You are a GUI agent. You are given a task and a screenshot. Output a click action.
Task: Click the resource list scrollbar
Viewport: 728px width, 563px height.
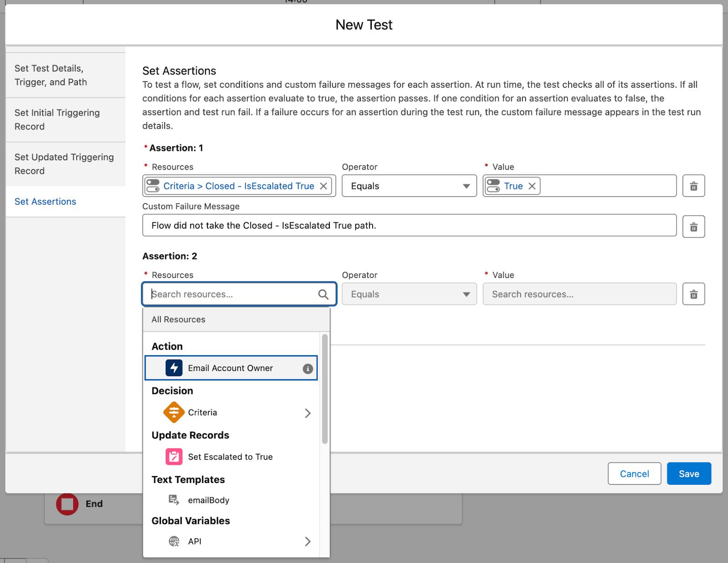pos(324,389)
